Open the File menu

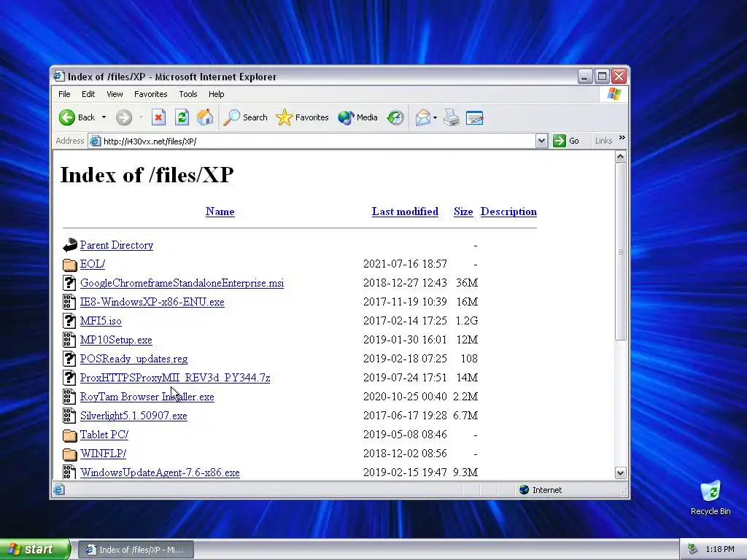pos(64,94)
